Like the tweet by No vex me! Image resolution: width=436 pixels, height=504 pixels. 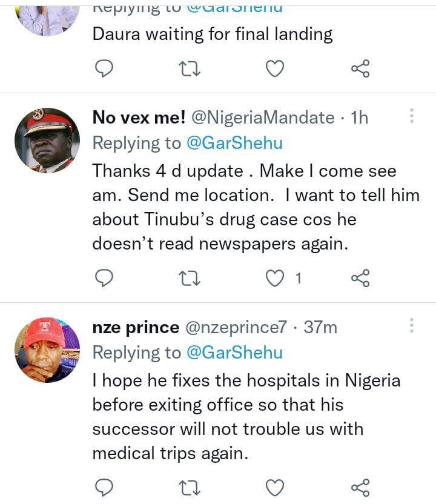click(276, 278)
